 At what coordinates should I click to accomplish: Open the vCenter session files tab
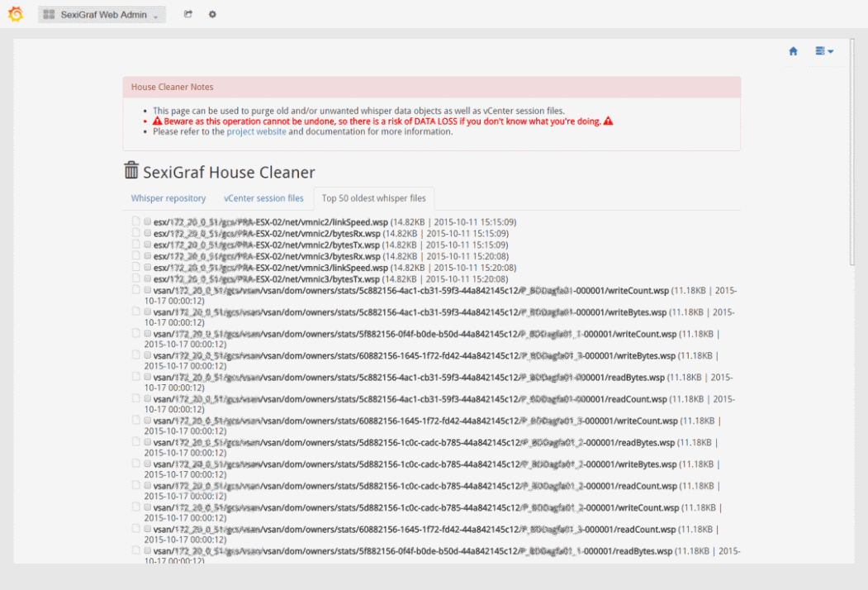[263, 198]
